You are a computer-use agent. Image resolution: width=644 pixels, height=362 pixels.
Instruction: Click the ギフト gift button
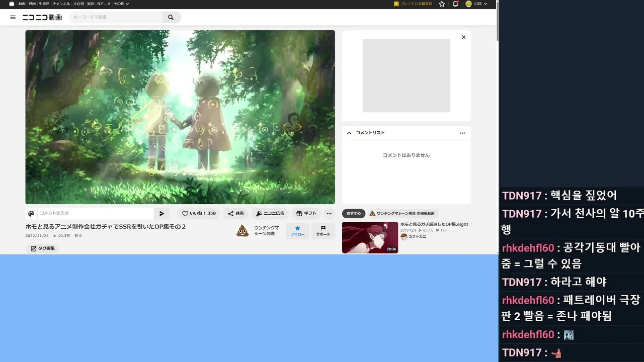306,213
